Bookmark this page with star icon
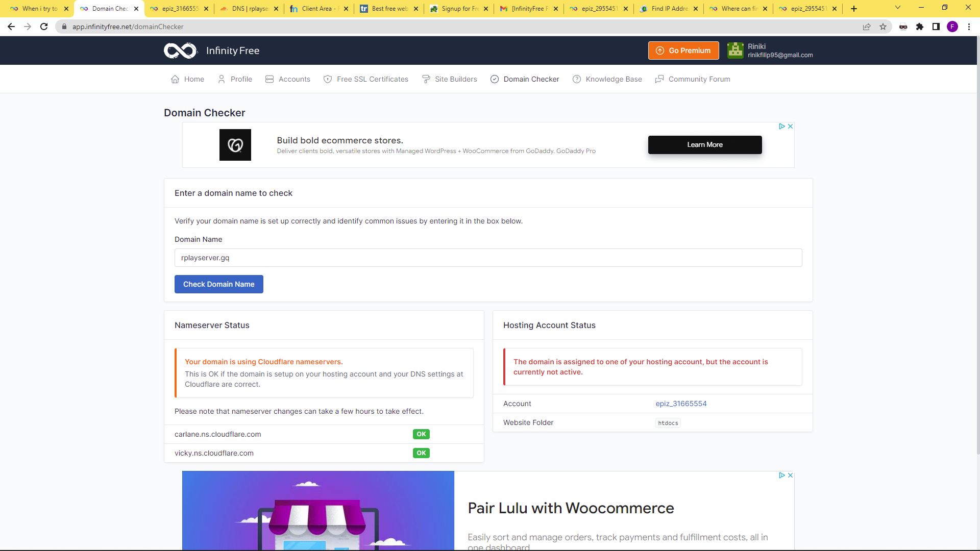980x551 pixels. (883, 27)
